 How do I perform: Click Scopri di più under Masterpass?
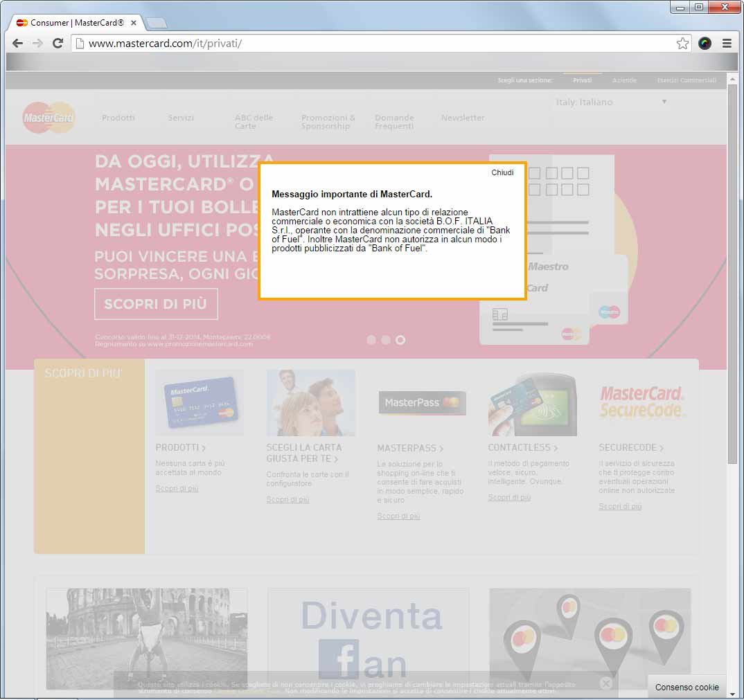click(x=398, y=516)
